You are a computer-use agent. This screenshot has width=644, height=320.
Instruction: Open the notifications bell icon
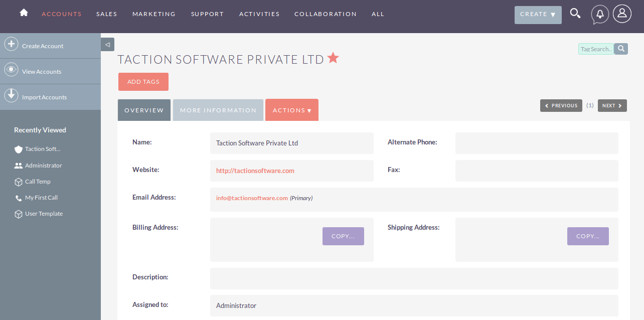coord(600,14)
